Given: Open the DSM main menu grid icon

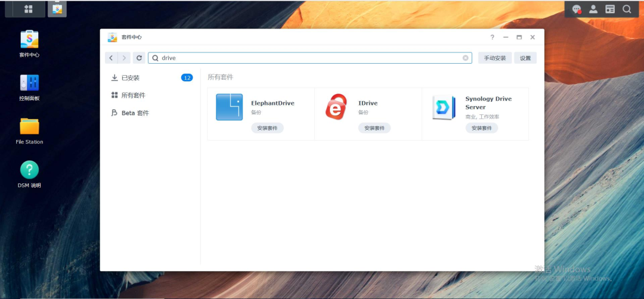Looking at the screenshot, I should coord(29,9).
